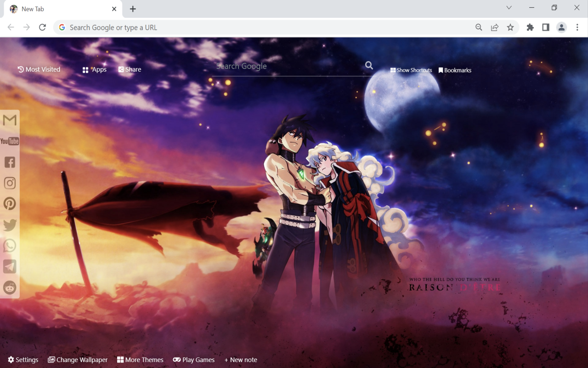Add a New note
Image resolution: width=588 pixels, height=368 pixels.
click(241, 360)
